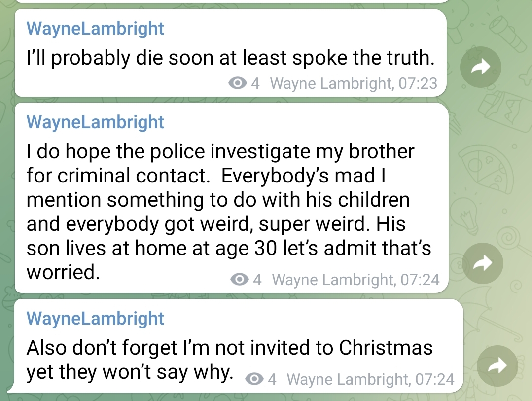Click the 07:24 timestamp on the "worried" message
The height and width of the screenshot is (401, 532).
[x=420, y=280]
